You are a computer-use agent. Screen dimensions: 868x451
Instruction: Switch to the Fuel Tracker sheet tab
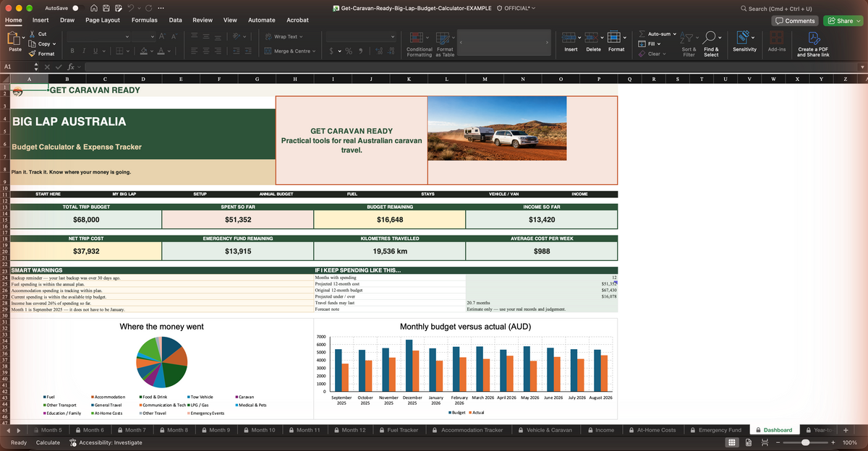(x=399, y=430)
